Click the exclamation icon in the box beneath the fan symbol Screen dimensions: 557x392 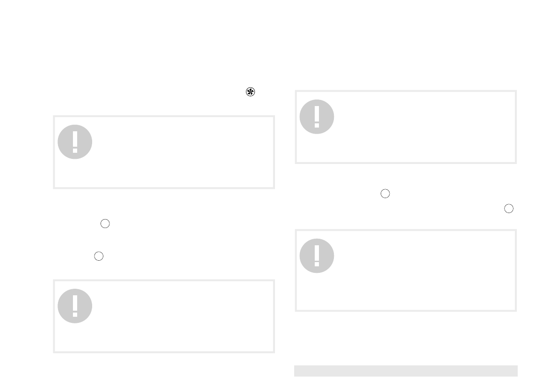tap(75, 142)
